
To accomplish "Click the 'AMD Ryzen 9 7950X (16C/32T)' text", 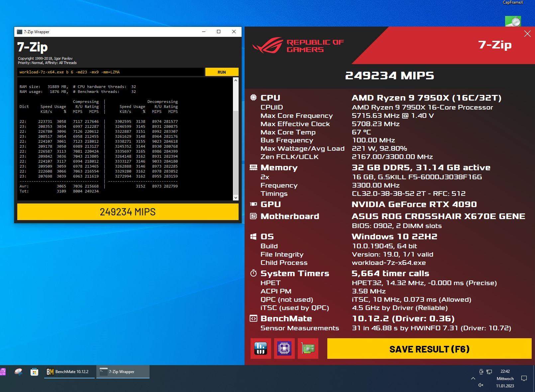I will pos(427,98).
